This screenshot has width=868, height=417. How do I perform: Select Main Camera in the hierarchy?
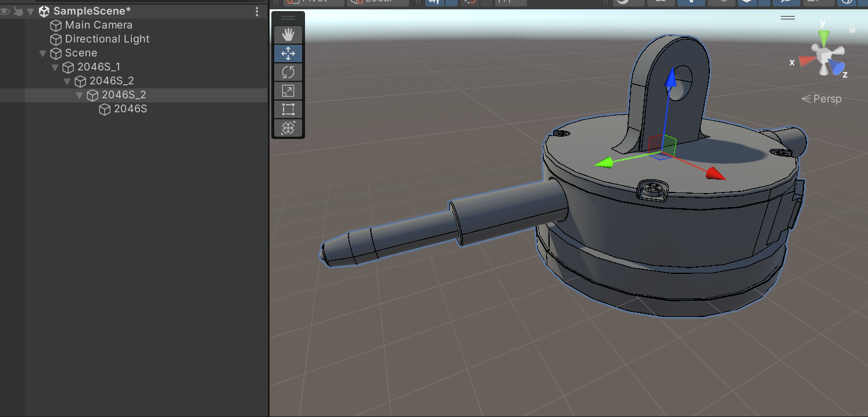pyautogui.click(x=98, y=25)
